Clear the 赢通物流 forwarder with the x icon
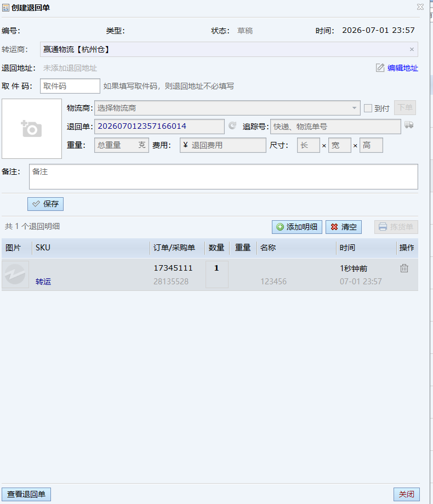 [412, 49]
